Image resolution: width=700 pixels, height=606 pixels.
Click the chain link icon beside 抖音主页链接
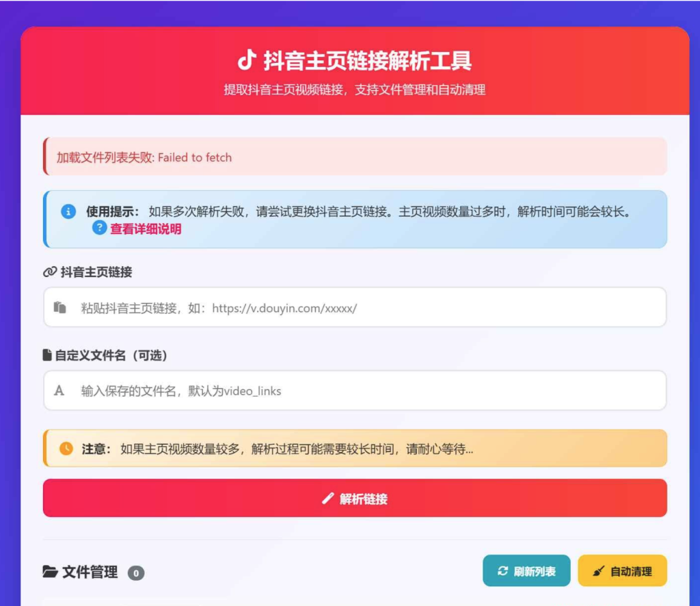pyautogui.click(x=49, y=272)
